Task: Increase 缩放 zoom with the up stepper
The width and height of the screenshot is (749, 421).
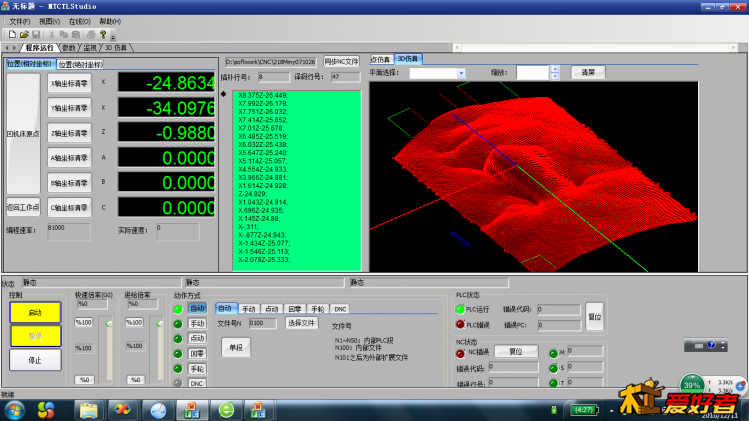Action: click(555, 69)
